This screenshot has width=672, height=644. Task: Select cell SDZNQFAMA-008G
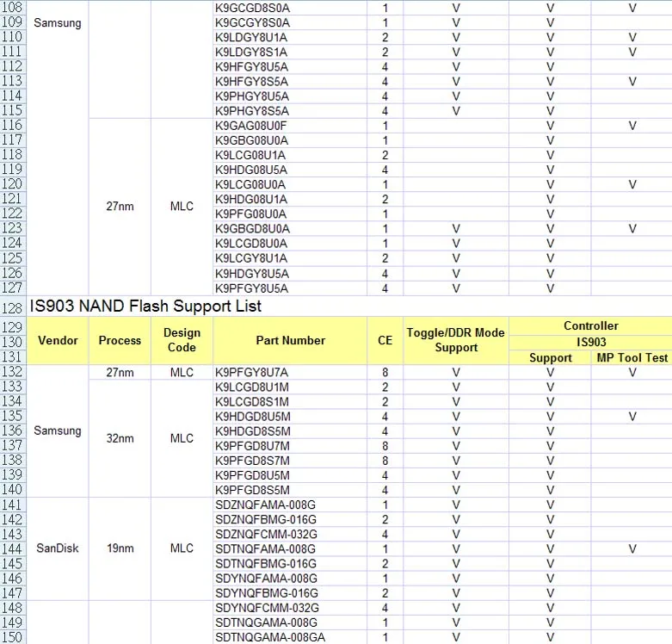[x=290, y=505]
